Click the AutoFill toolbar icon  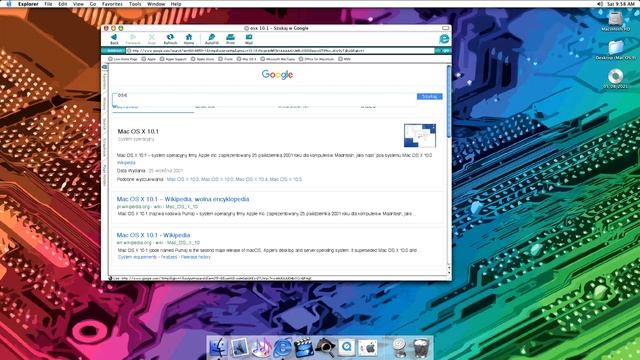[211, 39]
